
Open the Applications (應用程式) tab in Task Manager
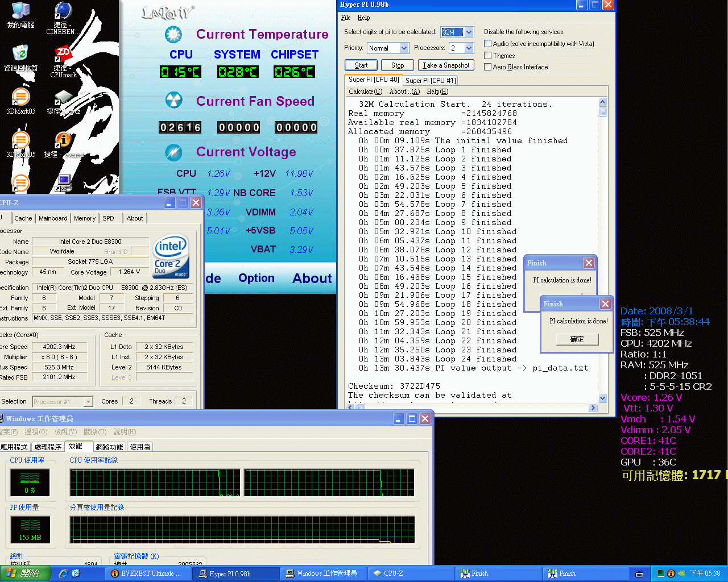tap(15, 447)
